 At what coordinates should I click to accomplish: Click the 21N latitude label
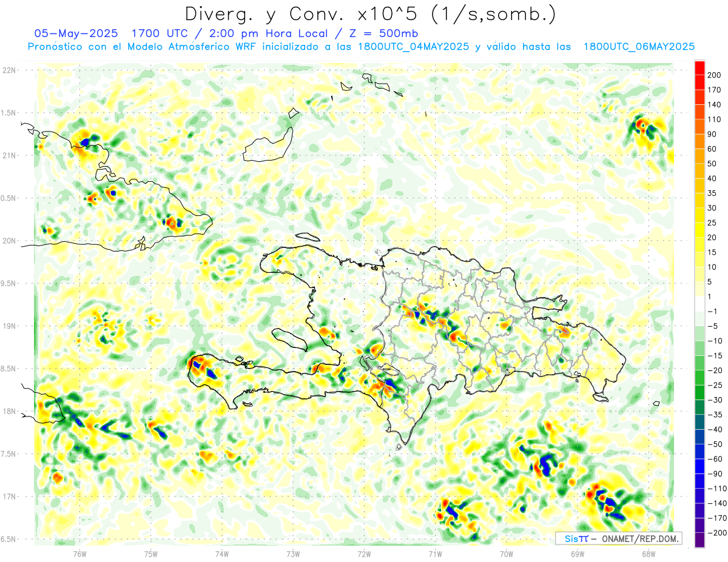(9, 155)
